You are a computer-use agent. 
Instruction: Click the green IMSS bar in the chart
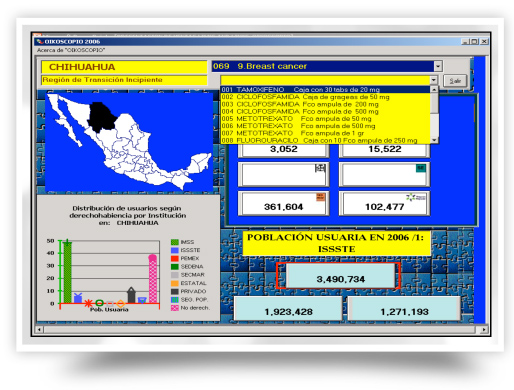click(x=67, y=271)
